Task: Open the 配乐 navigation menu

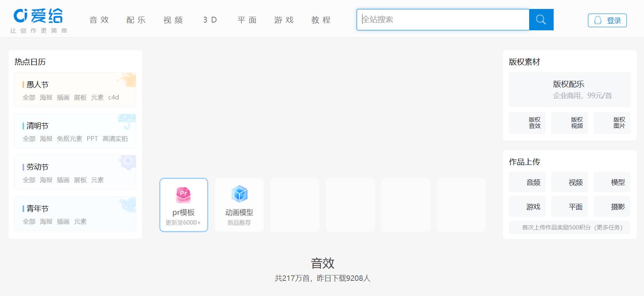Action: [136, 20]
